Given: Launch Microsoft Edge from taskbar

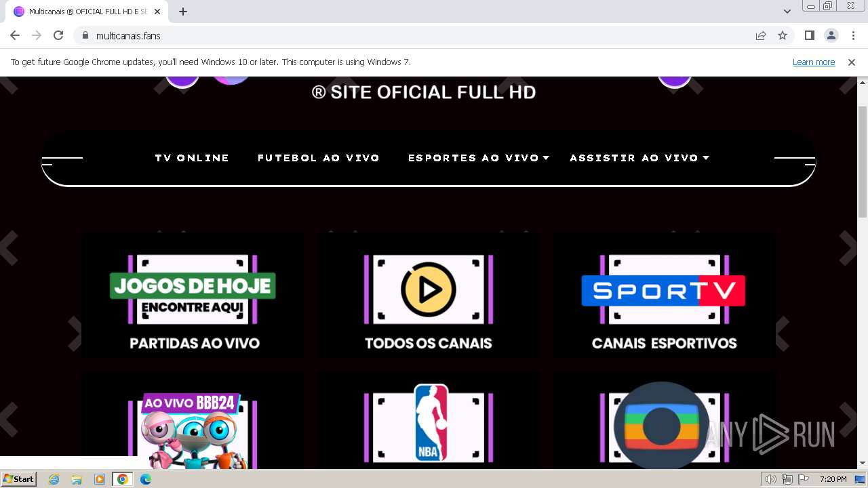Looking at the screenshot, I should pyautogui.click(x=146, y=479).
